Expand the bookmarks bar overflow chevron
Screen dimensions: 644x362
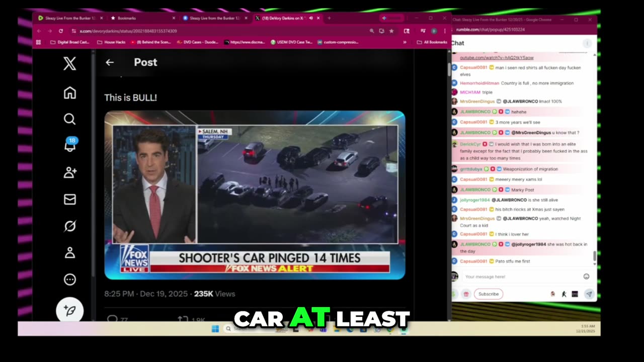coord(405,42)
